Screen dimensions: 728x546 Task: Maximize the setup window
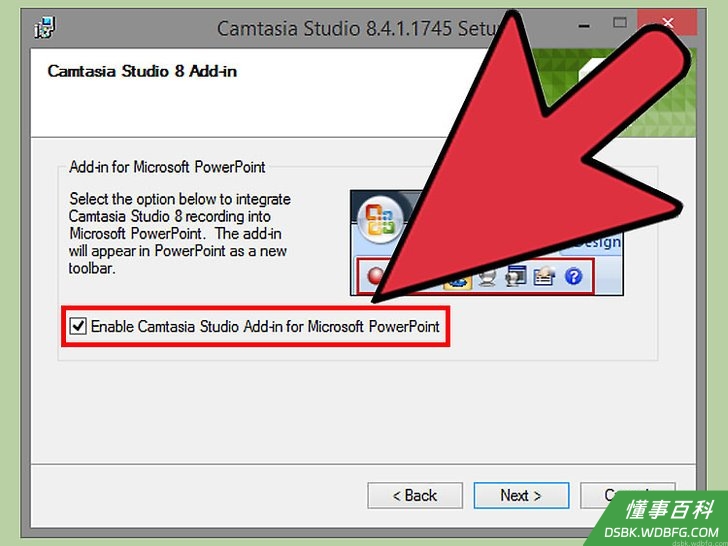click(619, 22)
